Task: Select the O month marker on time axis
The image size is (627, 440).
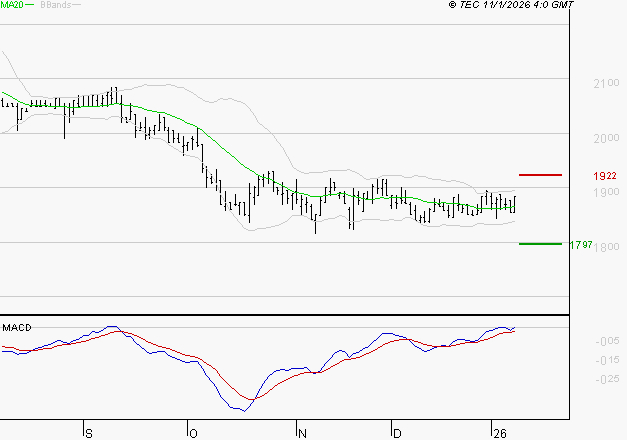Action: [192, 433]
